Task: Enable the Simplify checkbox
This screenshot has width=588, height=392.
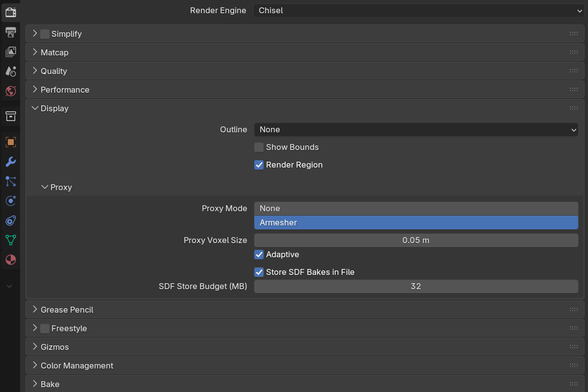Action: coord(45,34)
